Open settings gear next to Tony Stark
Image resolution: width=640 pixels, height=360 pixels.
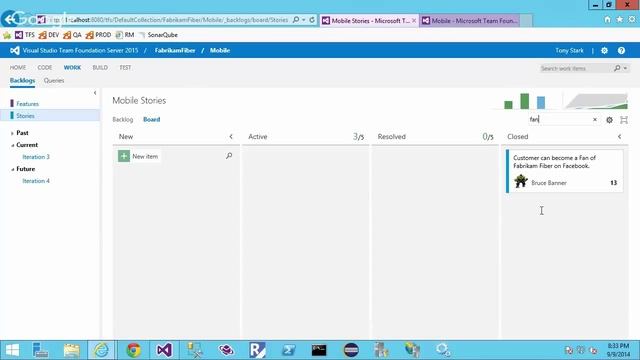click(x=604, y=51)
